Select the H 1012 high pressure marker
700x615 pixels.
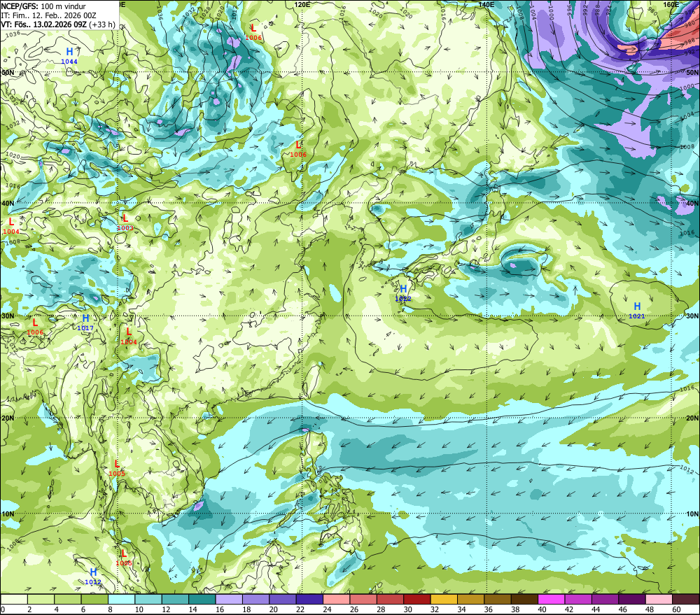coord(93,577)
